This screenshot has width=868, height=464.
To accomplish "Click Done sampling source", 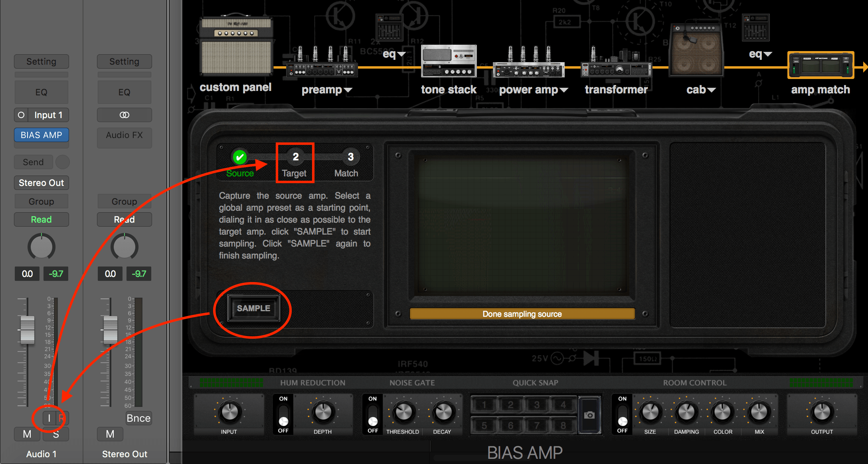I will click(522, 314).
